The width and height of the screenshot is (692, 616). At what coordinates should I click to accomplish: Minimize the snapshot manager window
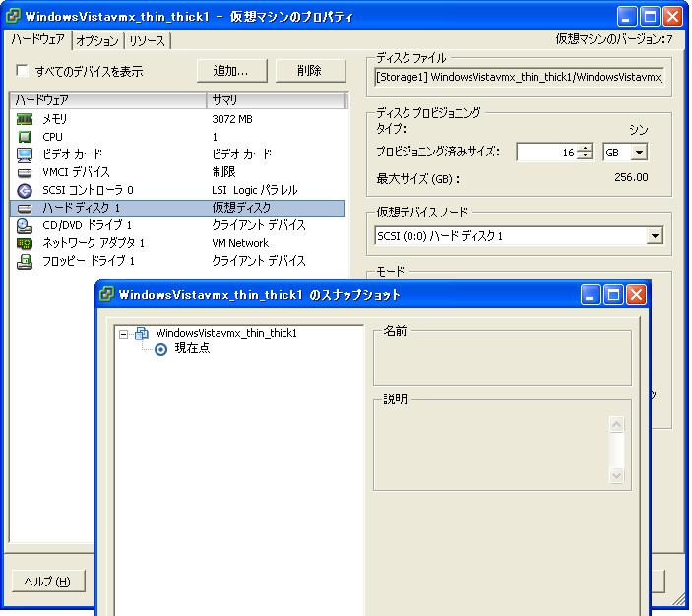pos(590,295)
